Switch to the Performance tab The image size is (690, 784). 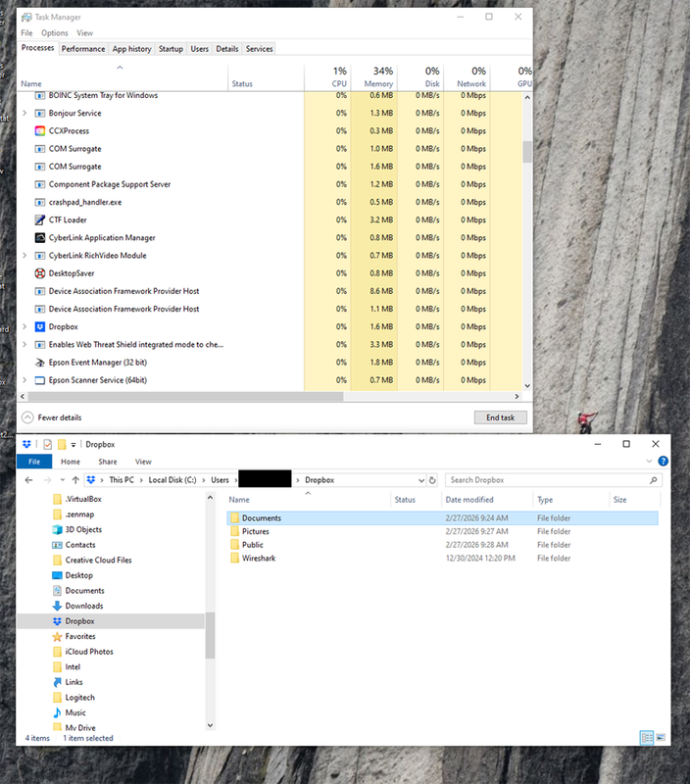tap(83, 49)
